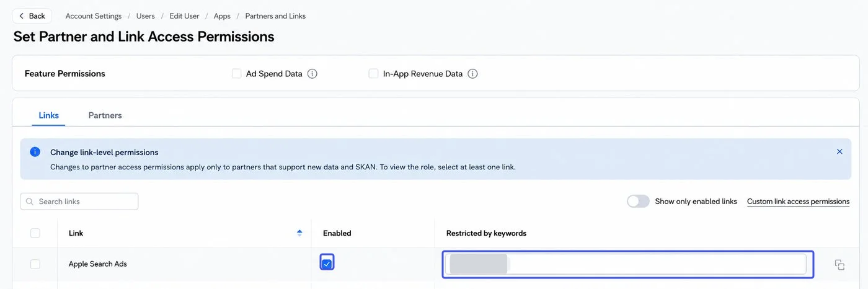Click Restricted by keywords column header
868x289 pixels.
(x=486, y=233)
